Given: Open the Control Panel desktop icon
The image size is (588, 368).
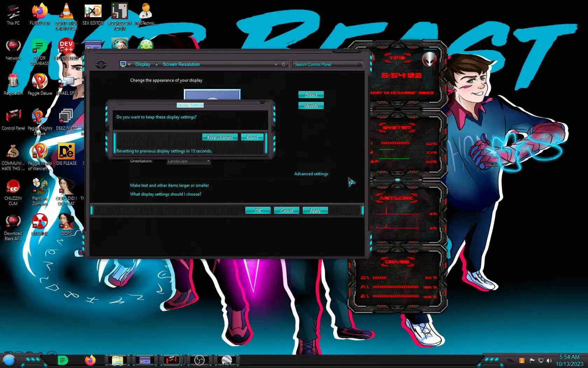Looking at the screenshot, I should click(13, 119).
